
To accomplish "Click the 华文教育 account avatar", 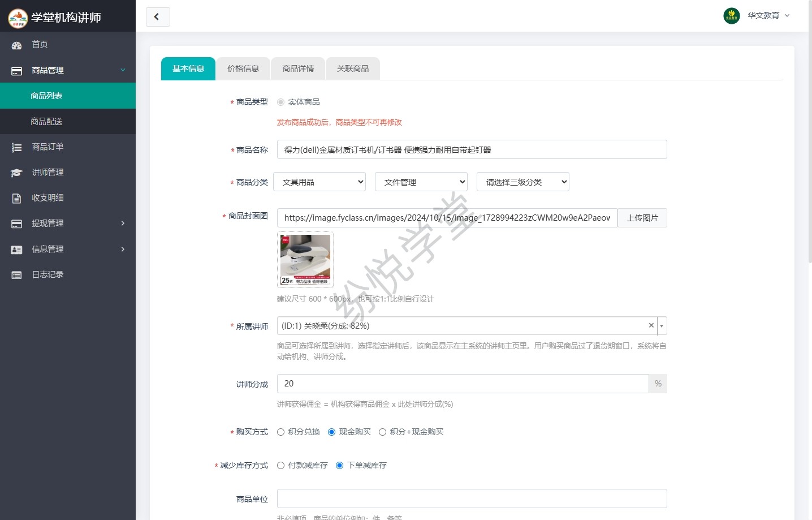I will coord(731,16).
